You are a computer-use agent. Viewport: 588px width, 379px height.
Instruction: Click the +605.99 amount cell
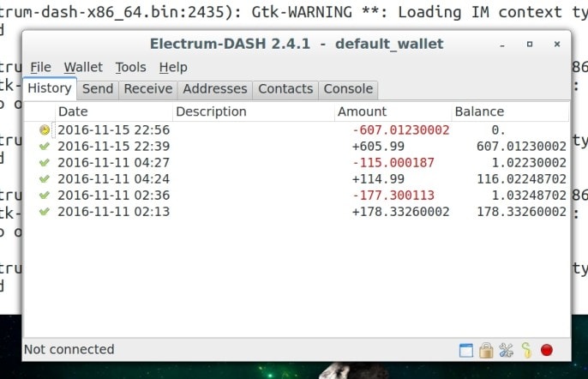[378, 147]
